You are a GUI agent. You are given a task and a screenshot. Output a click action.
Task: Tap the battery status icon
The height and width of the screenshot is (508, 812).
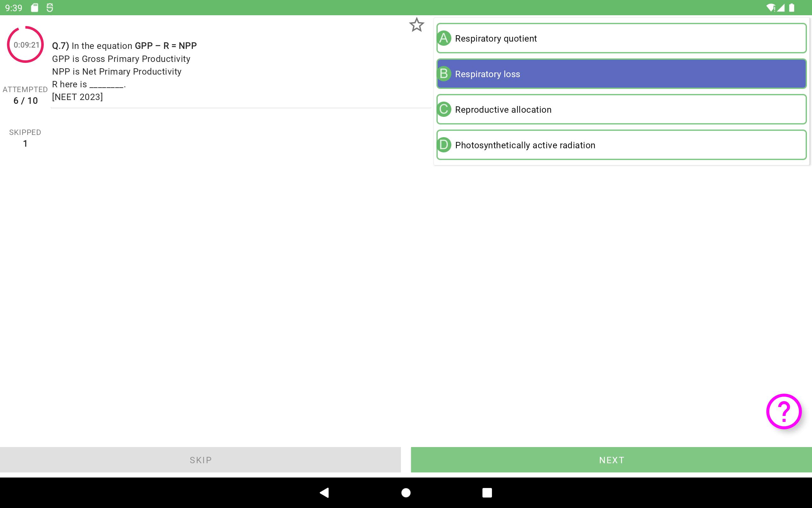(x=791, y=7)
